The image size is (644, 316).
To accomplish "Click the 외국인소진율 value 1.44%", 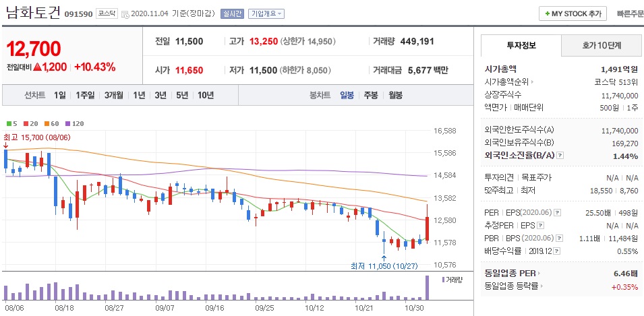I will pyautogui.click(x=626, y=156).
